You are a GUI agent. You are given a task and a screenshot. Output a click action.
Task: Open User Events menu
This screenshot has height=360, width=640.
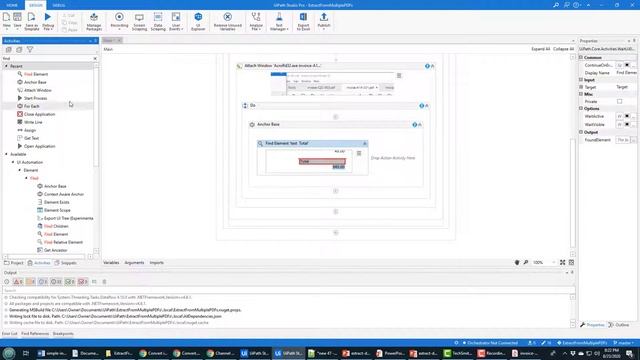point(176,21)
